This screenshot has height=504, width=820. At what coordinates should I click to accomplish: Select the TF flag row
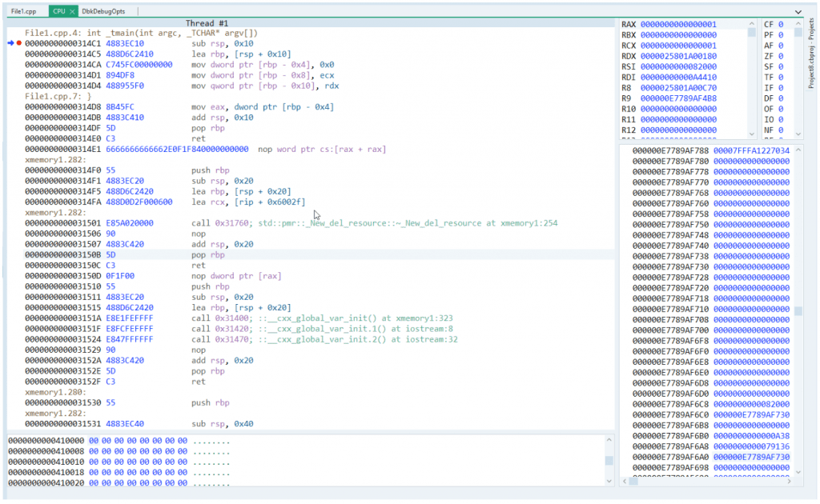click(x=777, y=78)
